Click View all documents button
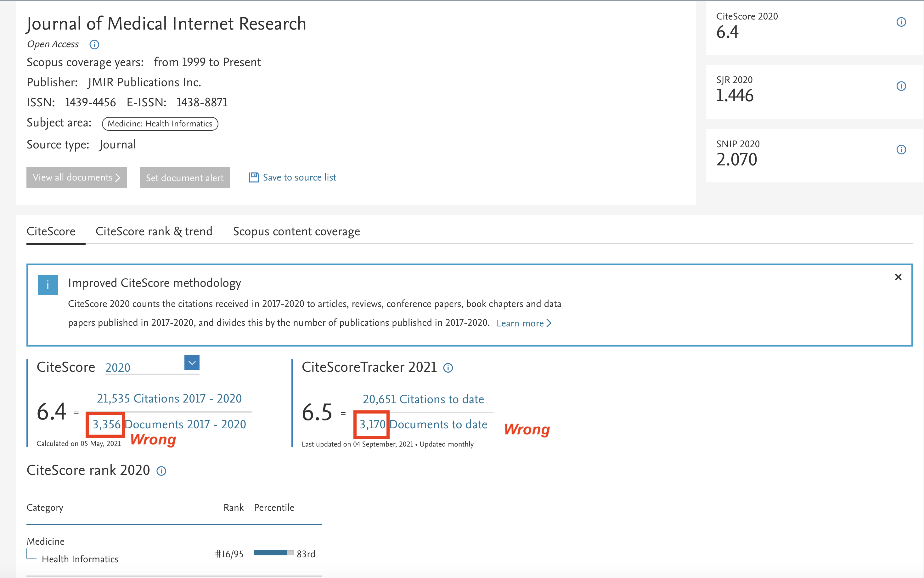Image resolution: width=924 pixels, height=578 pixels. pos(76,177)
